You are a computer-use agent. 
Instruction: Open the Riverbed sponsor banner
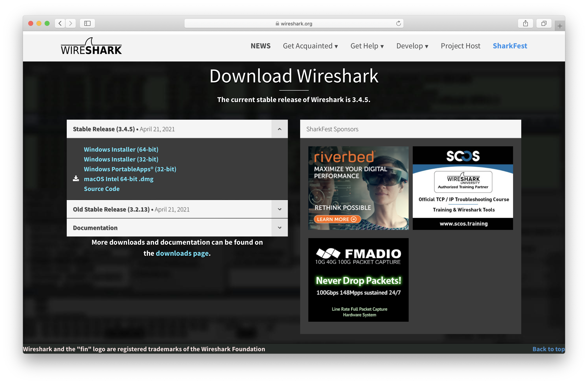coord(358,188)
